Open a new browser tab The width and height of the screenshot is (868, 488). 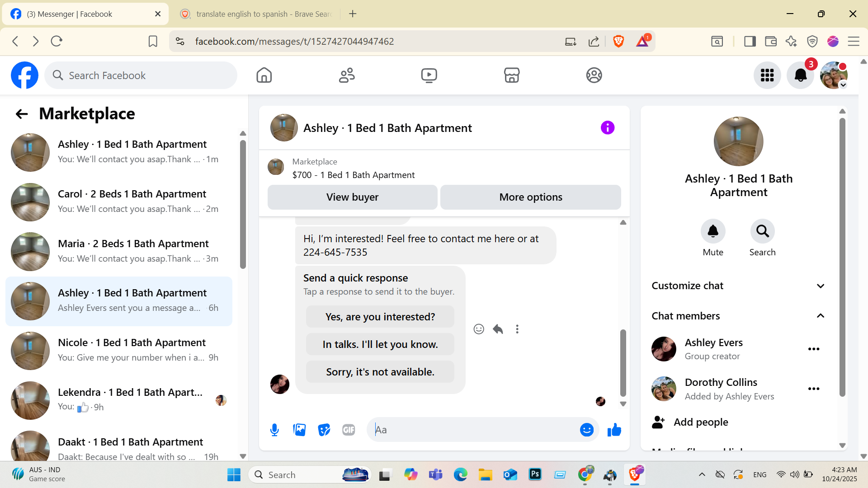pyautogui.click(x=353, y=14)
